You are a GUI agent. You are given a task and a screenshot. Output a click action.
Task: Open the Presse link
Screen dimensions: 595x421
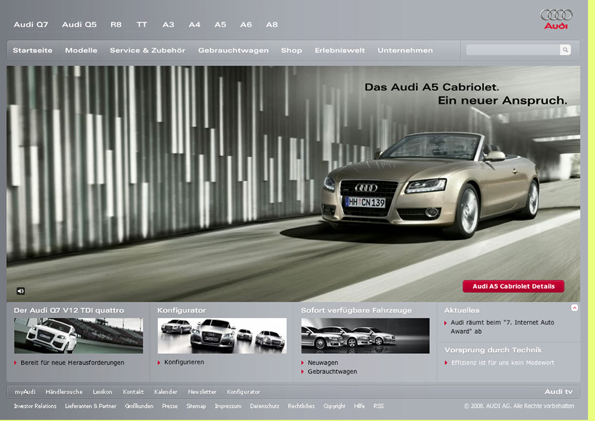170,406
